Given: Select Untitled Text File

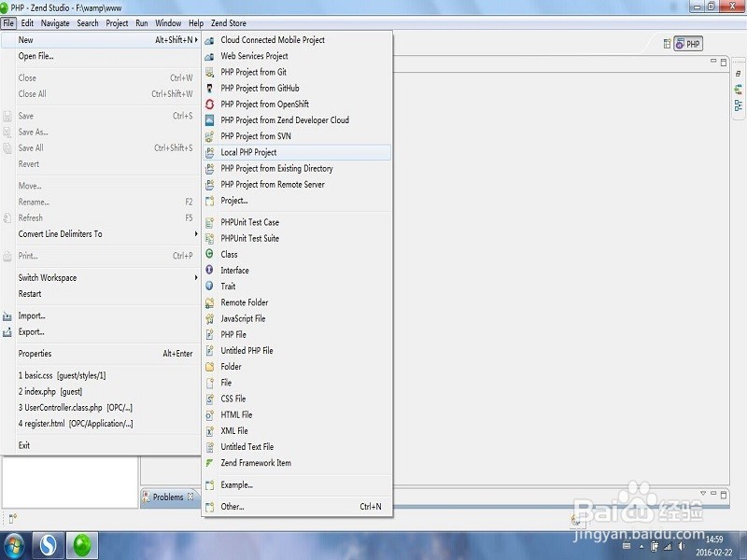Looking at the screenshot, I should pyautogui.click(x=297, y=447).
